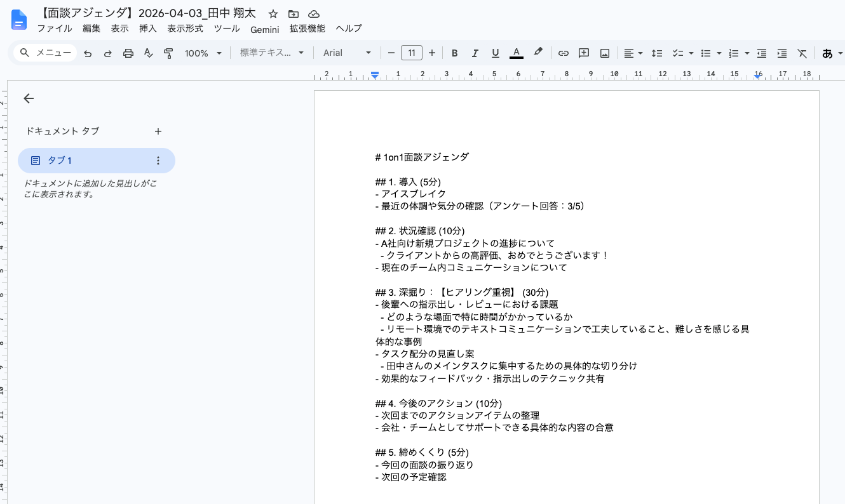Add a comment
845x504 pixels.
click(x=584, y=53)
